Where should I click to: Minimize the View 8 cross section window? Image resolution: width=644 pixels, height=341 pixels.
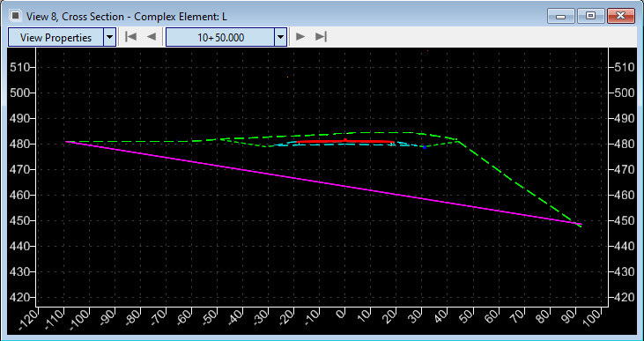pyautogui.click(x=560, y=16)
